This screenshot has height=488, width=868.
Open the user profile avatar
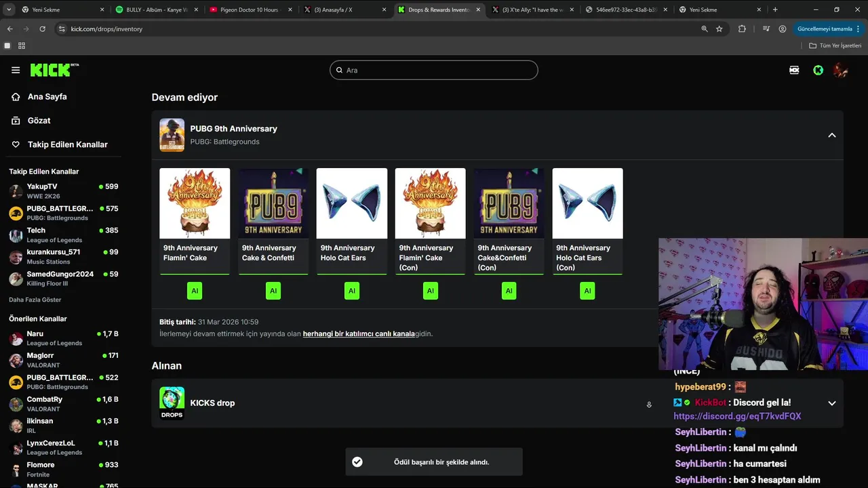coord(841,70)
